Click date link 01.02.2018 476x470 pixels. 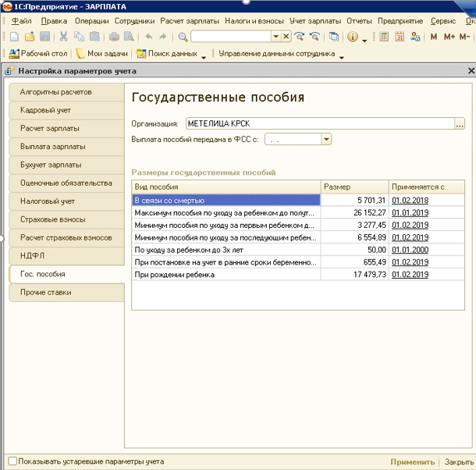click(410, 200)
